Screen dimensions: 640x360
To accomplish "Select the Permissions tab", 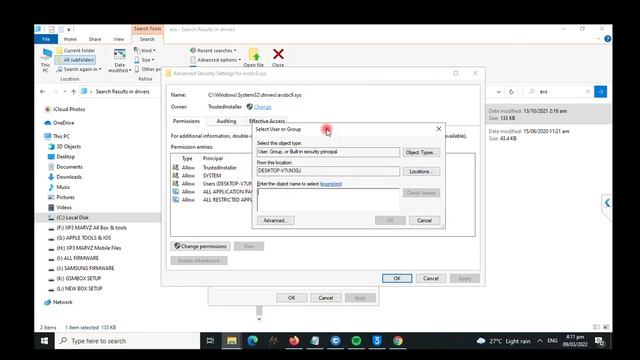I will tap(186, 121).
